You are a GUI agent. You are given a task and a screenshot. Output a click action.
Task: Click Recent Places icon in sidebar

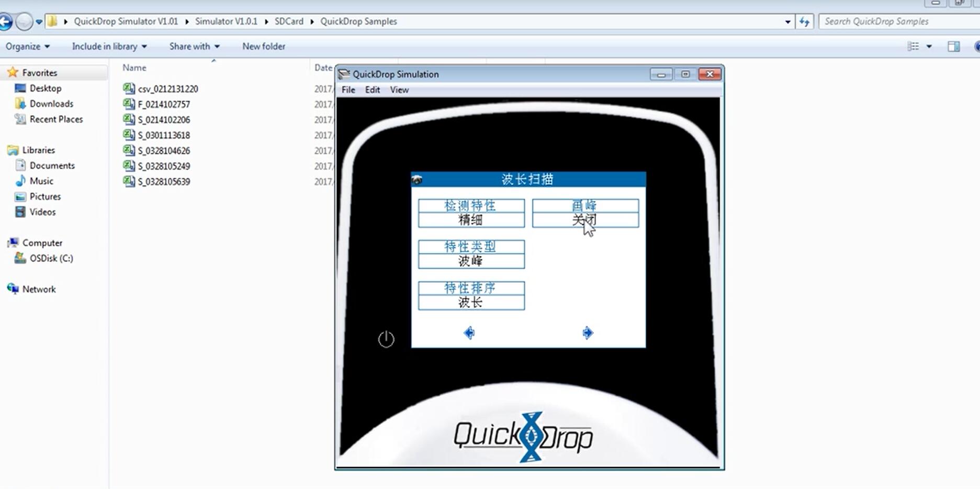click(x=20, y=119)
